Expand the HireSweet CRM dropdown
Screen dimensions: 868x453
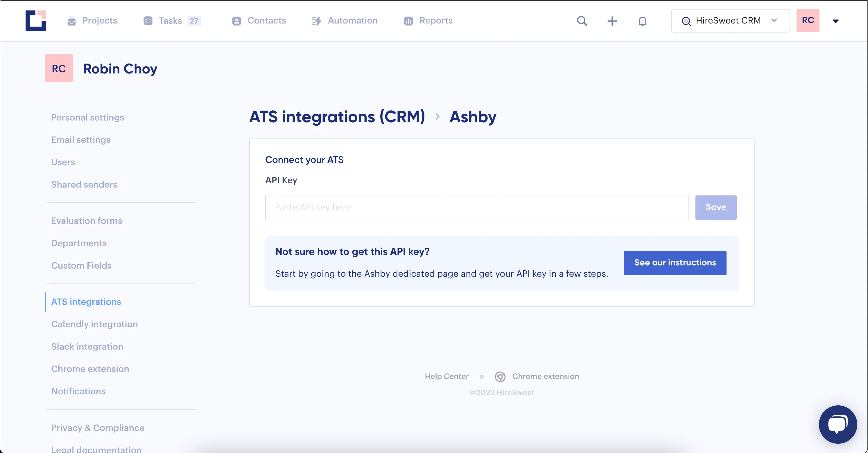pyautogui.click(x=730, y=21)
